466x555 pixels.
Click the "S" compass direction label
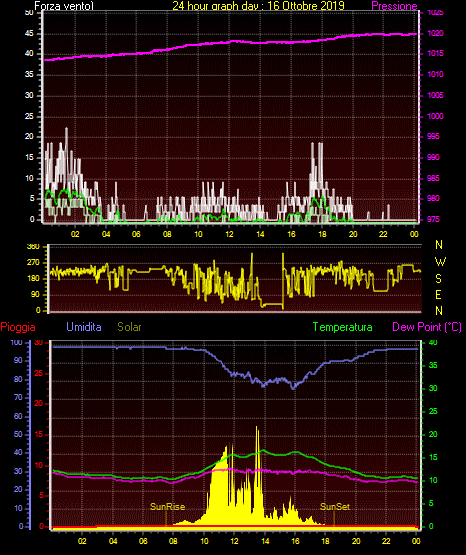[x=438, y=279]
